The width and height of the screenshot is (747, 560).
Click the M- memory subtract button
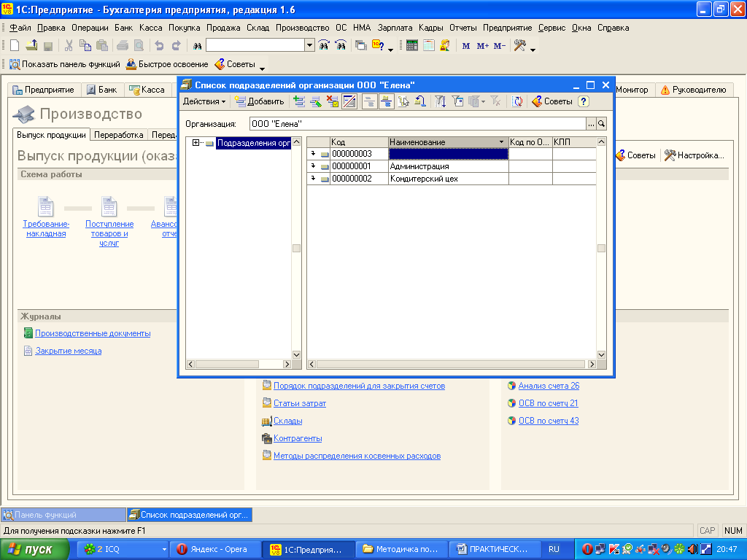pyautogui.click(x=499, y=46)
